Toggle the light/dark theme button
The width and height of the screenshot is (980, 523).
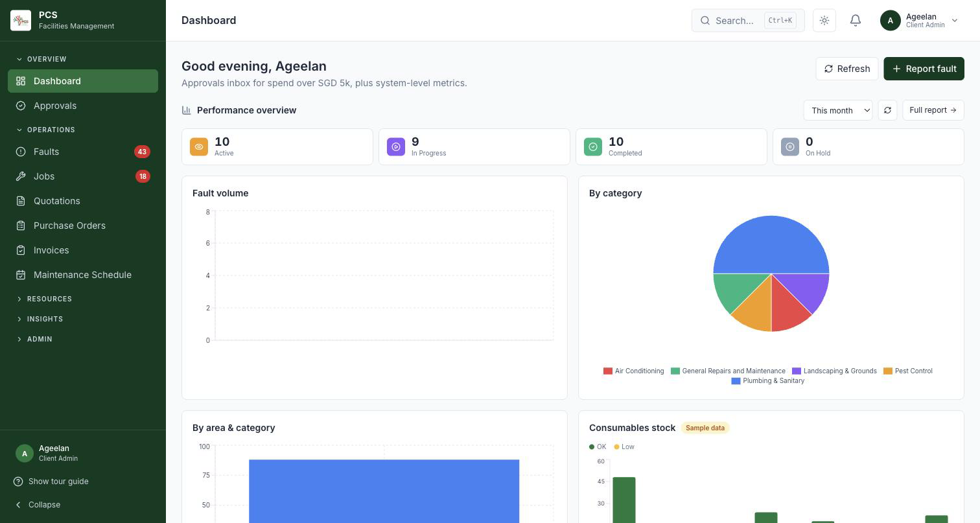pos(824,21)
